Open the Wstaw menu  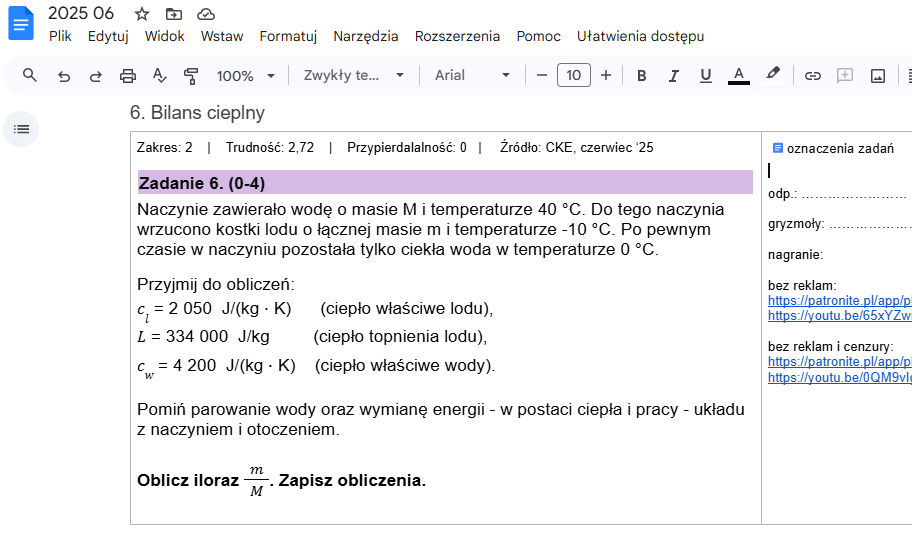point(221,36)
